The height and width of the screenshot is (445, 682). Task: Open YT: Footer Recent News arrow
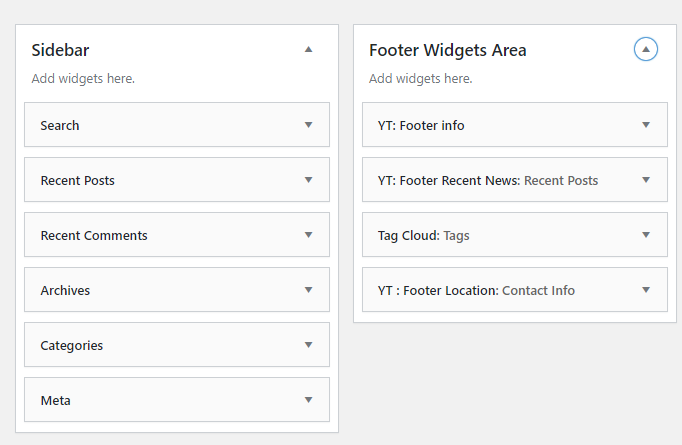tap(646, 180)
